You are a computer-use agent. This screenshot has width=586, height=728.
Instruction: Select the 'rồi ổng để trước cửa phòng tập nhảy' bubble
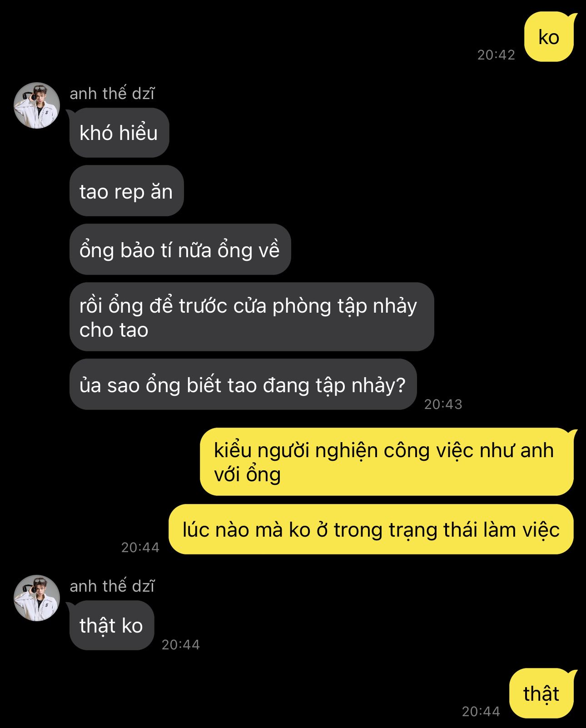point(252,317)
